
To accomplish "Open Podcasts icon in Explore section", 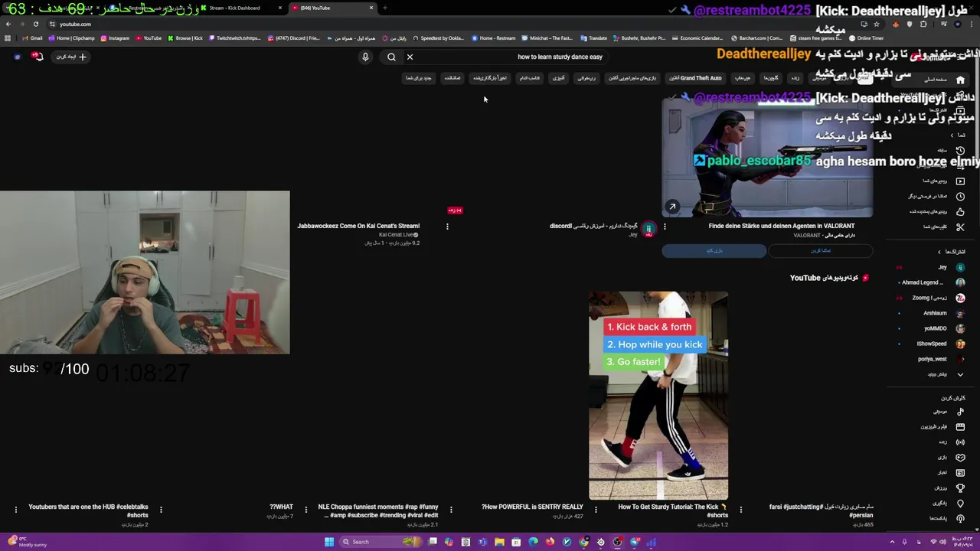I will pyautogui.click(x=960, y=518).
